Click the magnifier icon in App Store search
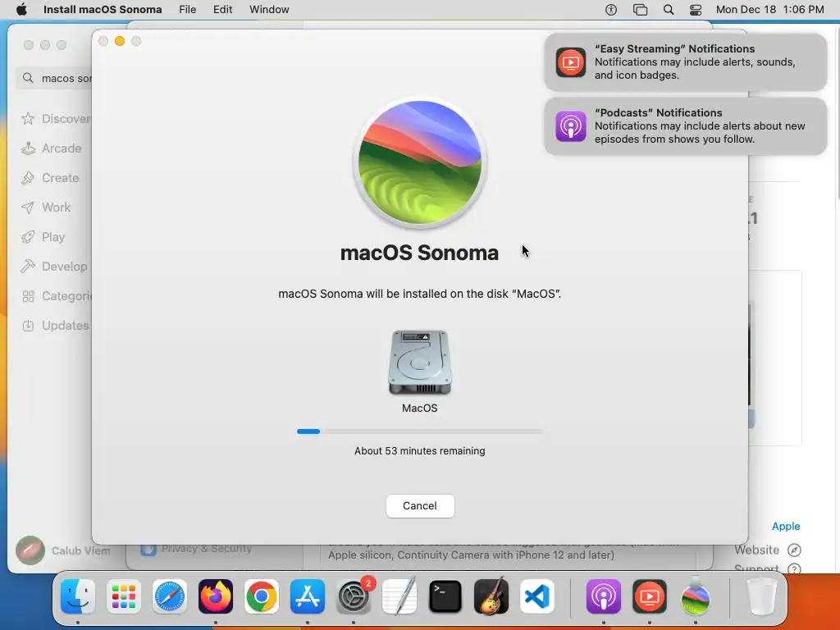The height and width of the screenshot is (630, 840). coord(28,78)
